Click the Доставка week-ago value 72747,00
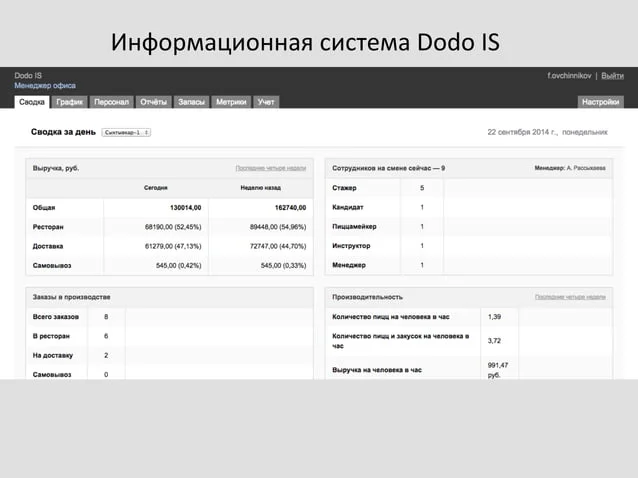 (278, 246)
